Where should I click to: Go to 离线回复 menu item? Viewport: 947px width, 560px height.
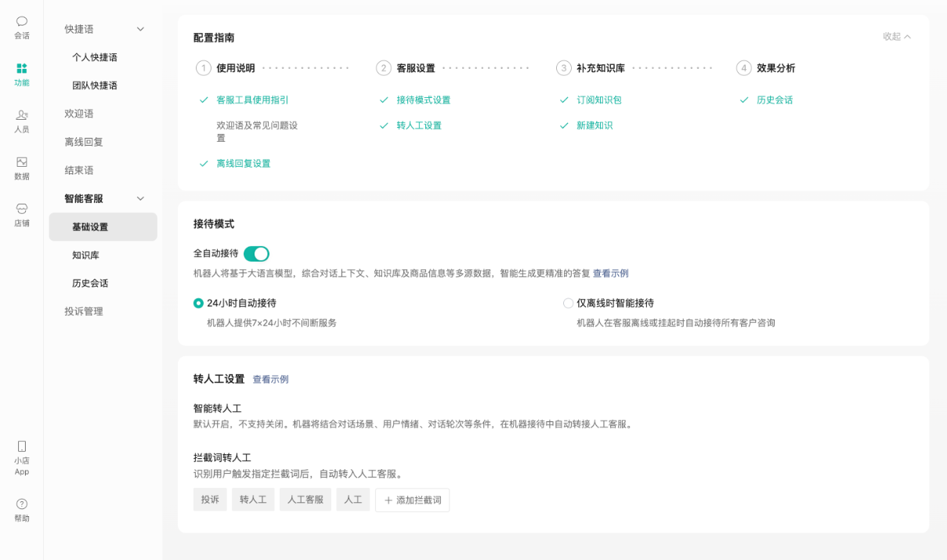pyautogui.click(x=84, y=142)
